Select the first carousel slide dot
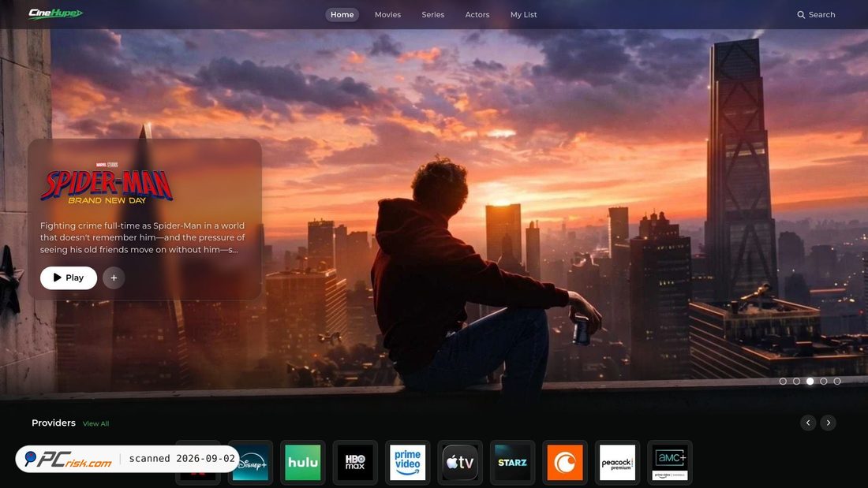 [x=783, y=382]
